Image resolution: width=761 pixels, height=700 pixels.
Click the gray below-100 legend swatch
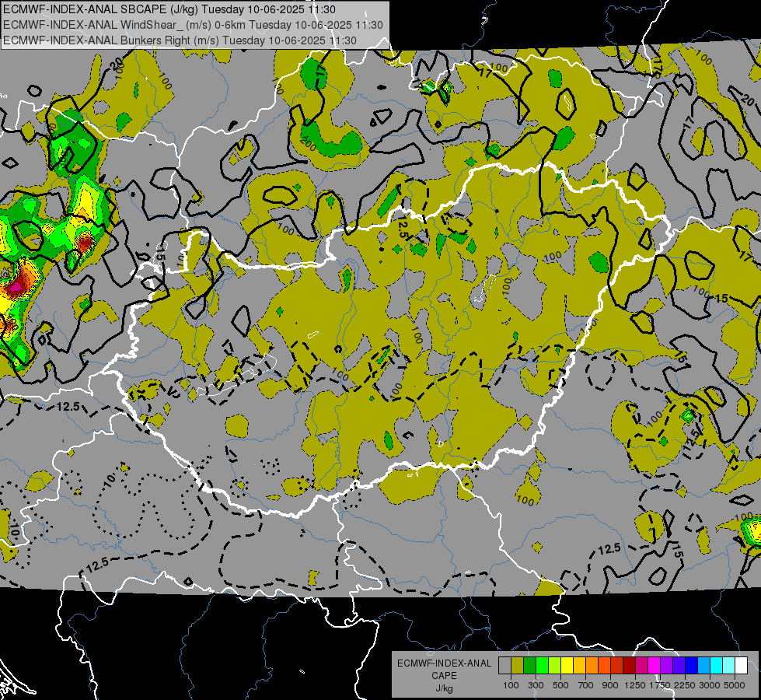coord(504,666)
